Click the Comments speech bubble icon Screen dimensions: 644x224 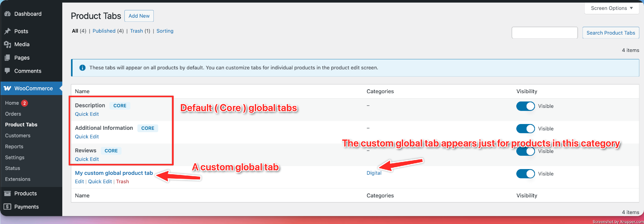tap(8, 71)
